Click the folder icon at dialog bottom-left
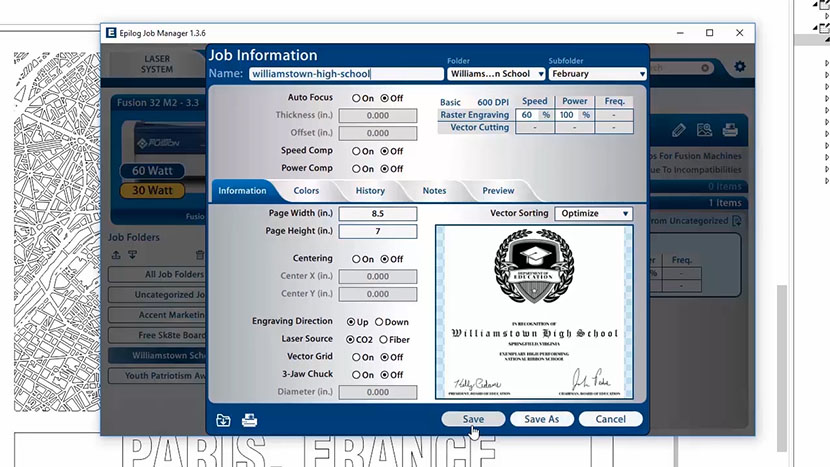Image resolution: width=830 pixels, height=467 pixels. (x=223, y=420)
